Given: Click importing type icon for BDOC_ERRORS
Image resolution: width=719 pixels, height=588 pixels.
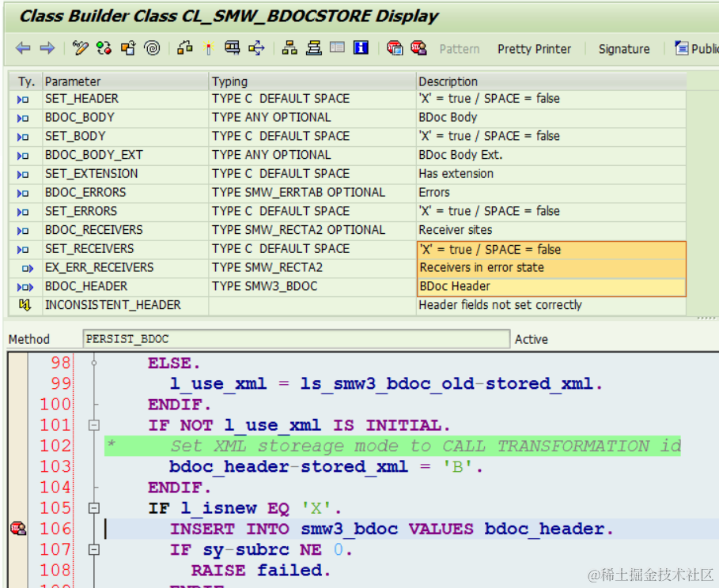Looking at the screenshot, I should (x=23, y=193).
